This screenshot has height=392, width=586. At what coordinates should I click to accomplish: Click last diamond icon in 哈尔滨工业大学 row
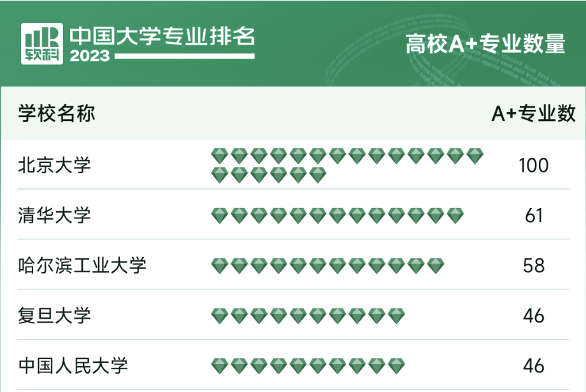click(436, 265)
